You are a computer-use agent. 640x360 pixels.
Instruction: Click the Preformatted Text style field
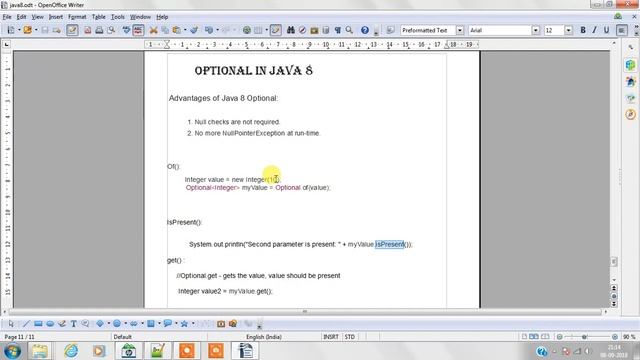(x=428, y=30)
